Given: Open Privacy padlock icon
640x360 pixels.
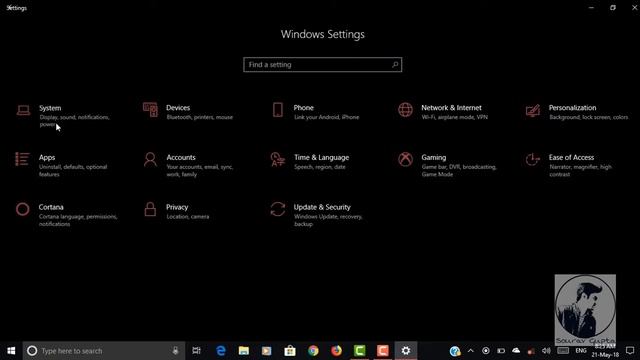Looking at the screenshot, I should tap(150, 209).
